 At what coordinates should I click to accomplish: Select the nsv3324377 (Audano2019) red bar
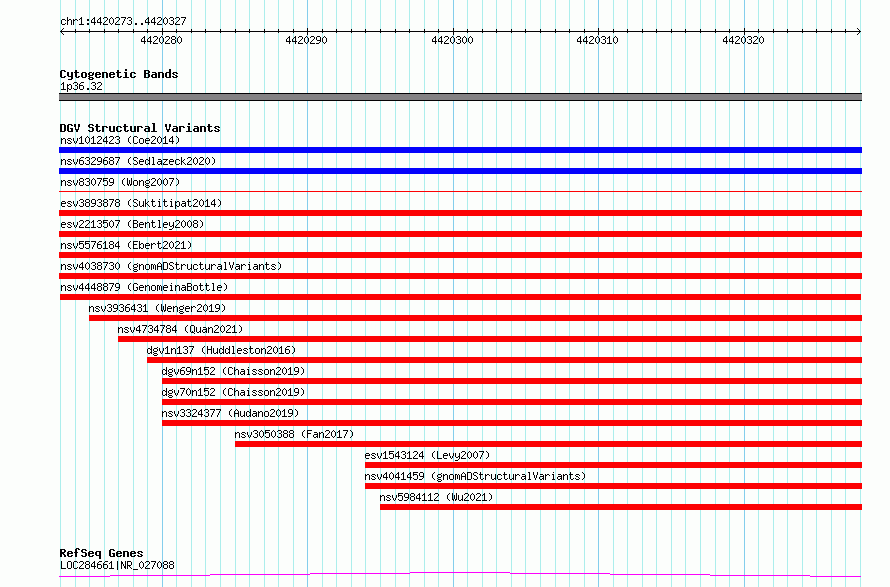click(x=512, y=423)
